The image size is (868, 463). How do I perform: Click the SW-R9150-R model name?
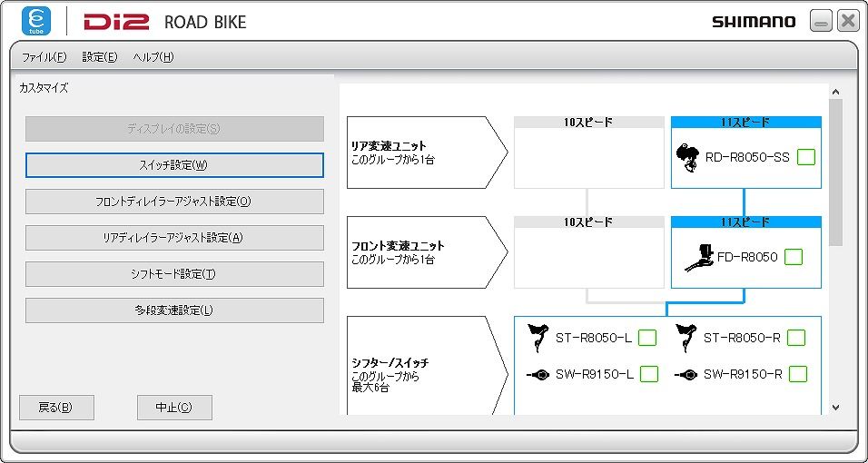coord(743,374)
